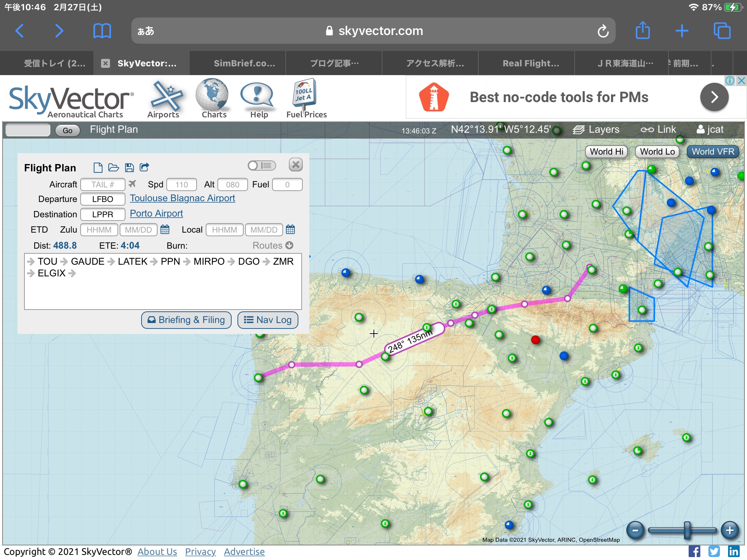Screen dimensions: 747x560
Task: Open the Link menu item
Action: 658,129
